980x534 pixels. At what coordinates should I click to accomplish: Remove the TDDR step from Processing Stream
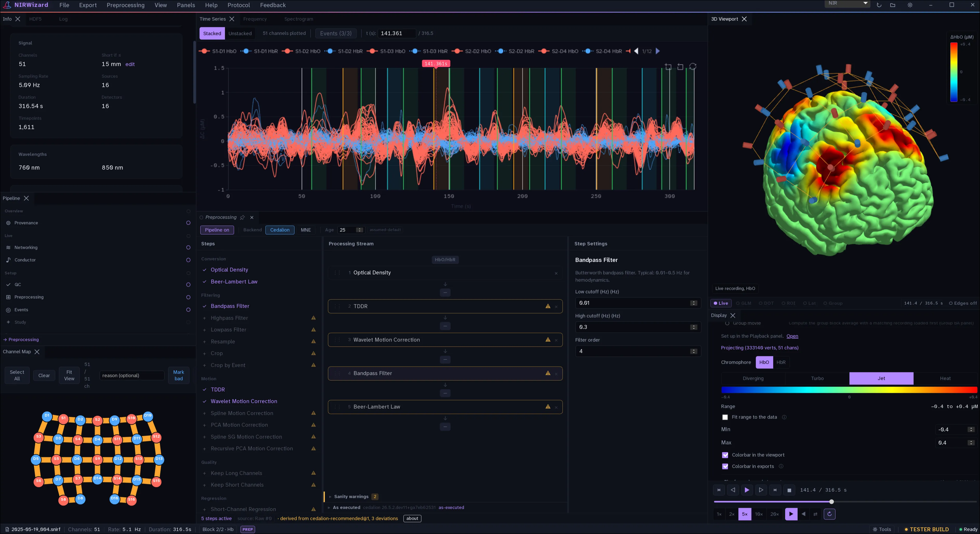click(556, 306)
